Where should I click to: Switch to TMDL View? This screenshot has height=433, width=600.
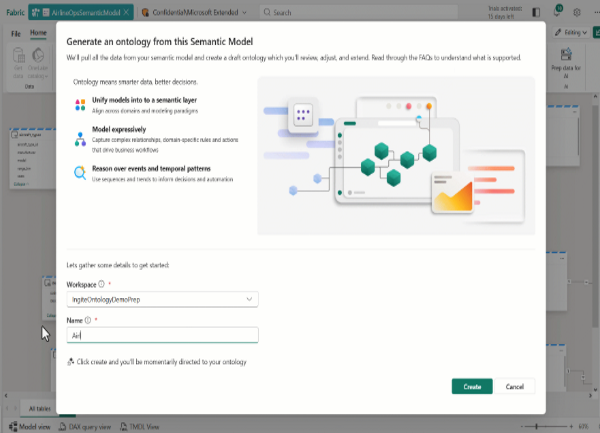click(x=139, y=426)
